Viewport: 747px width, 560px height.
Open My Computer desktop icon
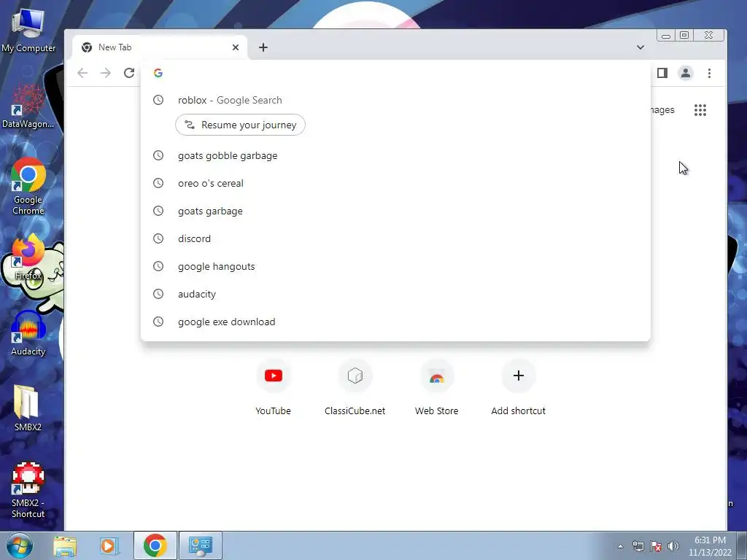(28, 29)
